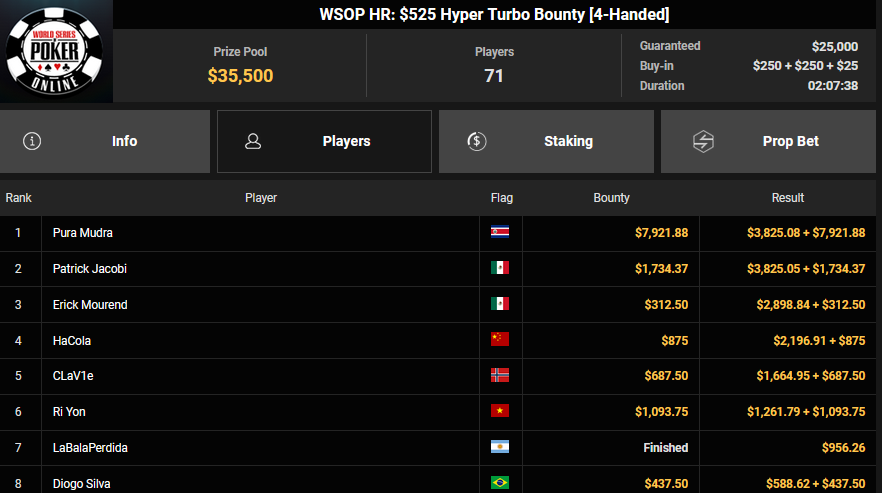Click LaBalaPerdida's Argentina flag icon
The image size is (882, 493).
pos(500,448)
